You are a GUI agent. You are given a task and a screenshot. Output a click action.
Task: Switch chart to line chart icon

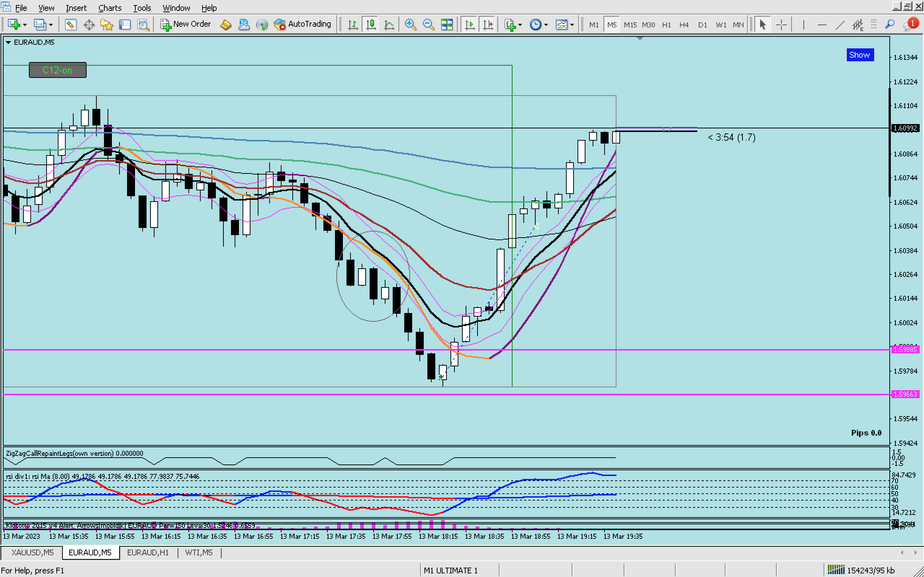click(x=389, y=25)
